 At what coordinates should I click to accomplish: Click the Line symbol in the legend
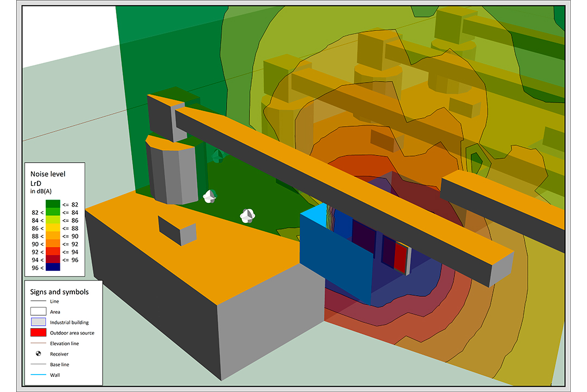[38, 301]
